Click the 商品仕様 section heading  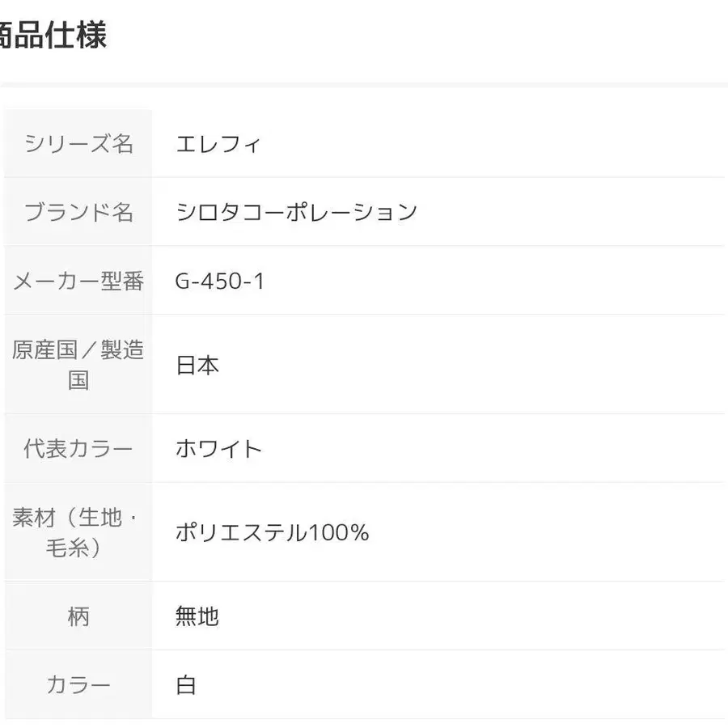53,36
